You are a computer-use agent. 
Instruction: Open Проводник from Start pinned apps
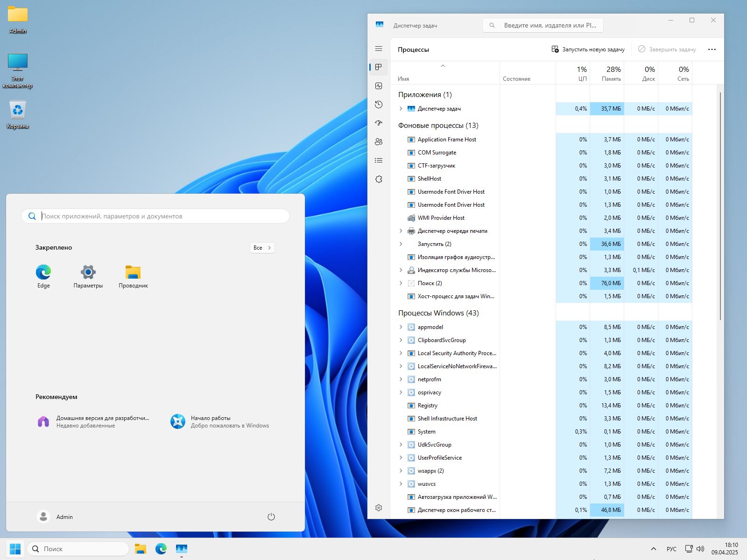tap(133, 277)
